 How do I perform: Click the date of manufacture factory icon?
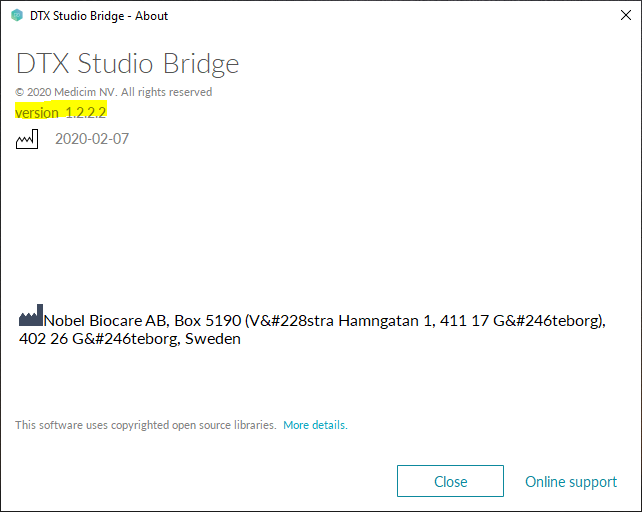(27, 139)
